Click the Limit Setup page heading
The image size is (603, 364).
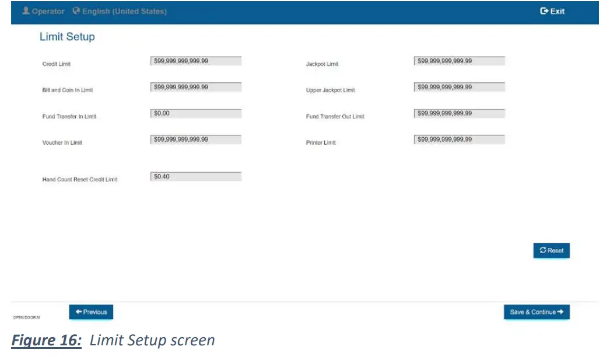point(67,37)
